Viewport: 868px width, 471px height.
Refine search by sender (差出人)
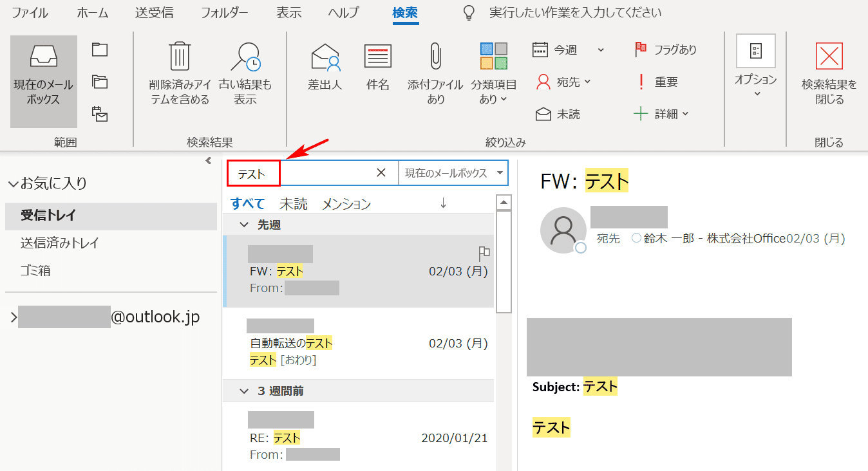click(x=325, y=68)
